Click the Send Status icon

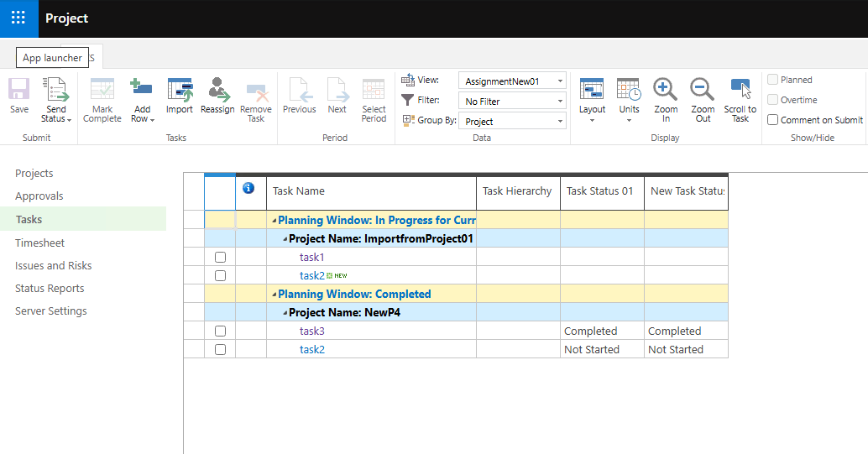pyautogui.click(x=56, y=89)
